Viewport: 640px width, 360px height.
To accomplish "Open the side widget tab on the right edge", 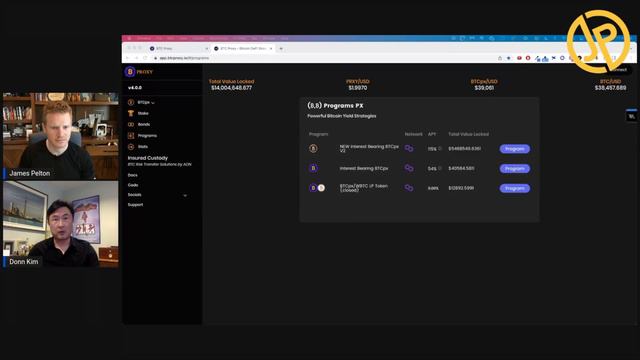I will 631,116.
